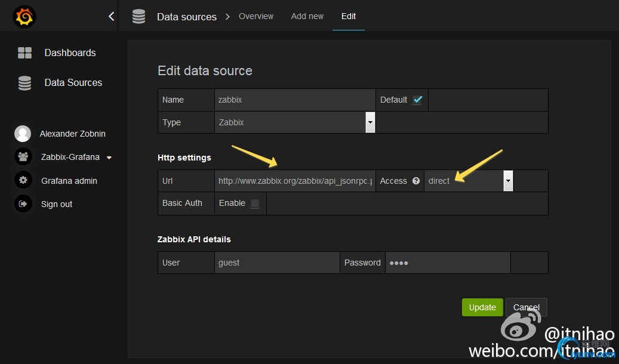
Task: Uncheck the Default data source checkbox
Action: (x=417, y=100)
